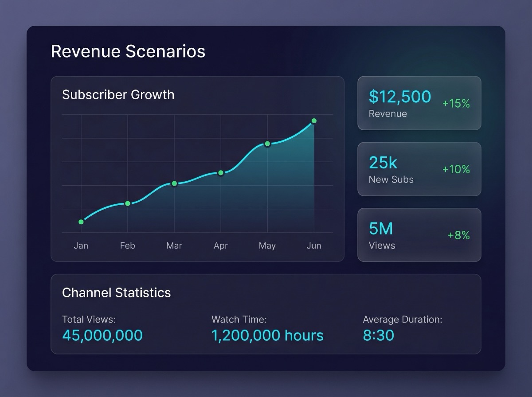Select the Subscriber Growth panel title

(118, 95)
